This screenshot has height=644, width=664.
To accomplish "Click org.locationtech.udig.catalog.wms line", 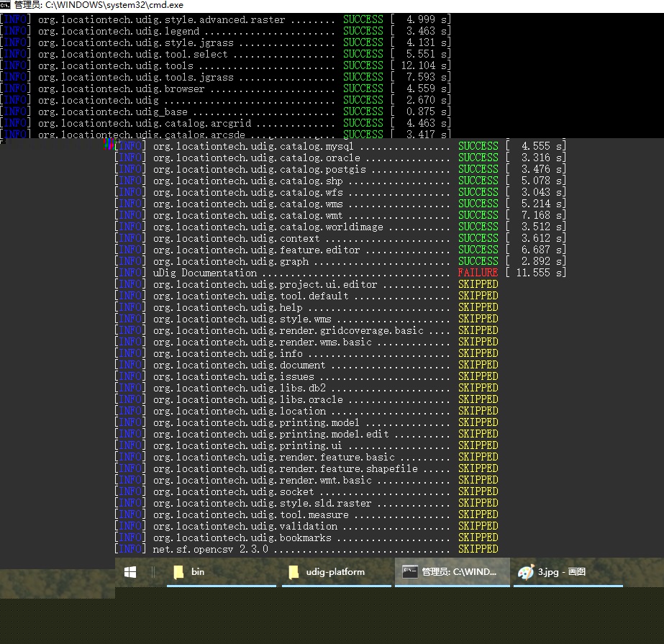I will (x=340, y=204).
